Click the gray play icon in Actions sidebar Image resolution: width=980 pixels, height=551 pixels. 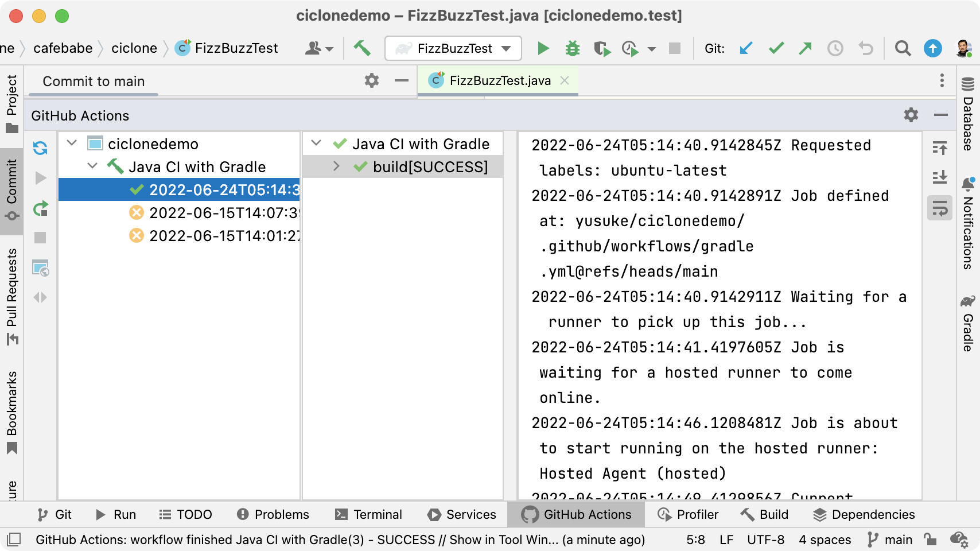(x=40, y=178)
